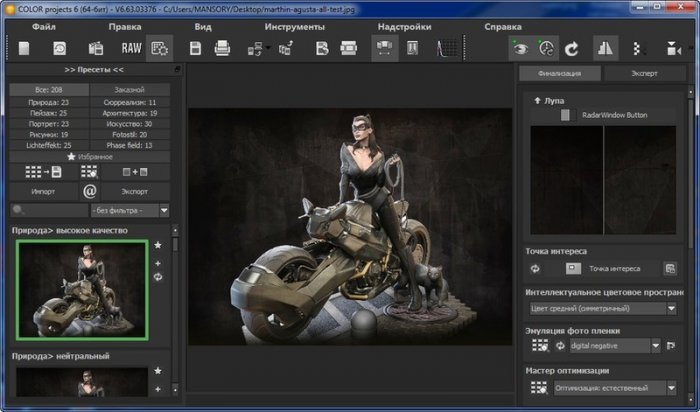Viewport: 700px width, 412px height.
Task: Click the RAW toolbar button
Action: click(131, 48)
